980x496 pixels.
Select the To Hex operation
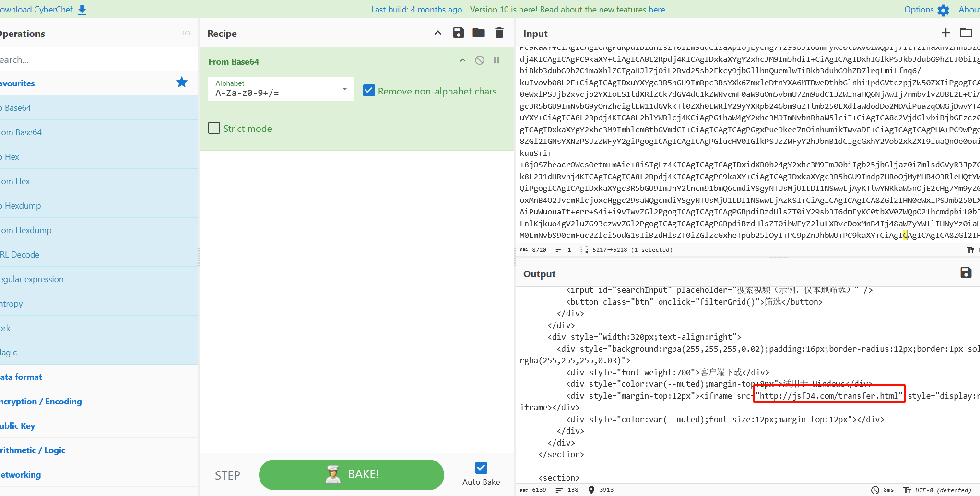(x=98, y=156)
